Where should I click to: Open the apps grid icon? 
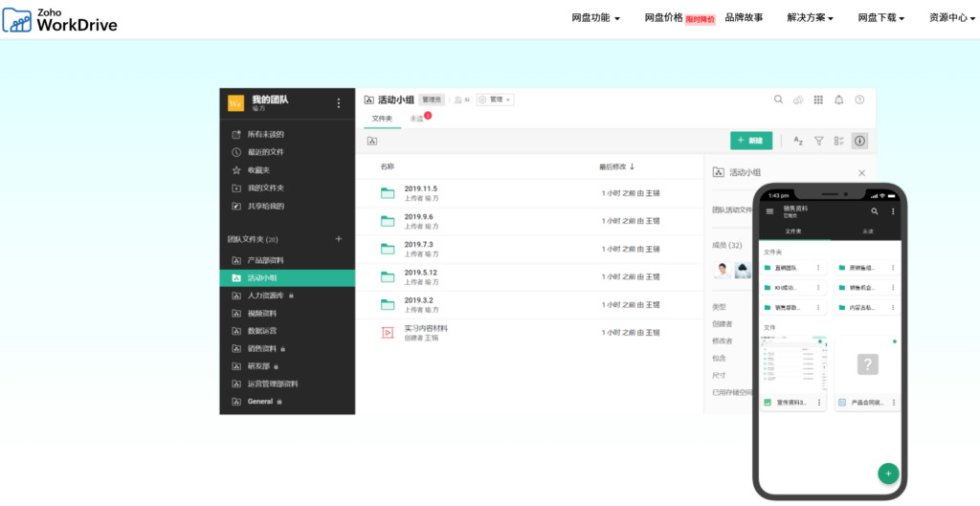[818, 99]
